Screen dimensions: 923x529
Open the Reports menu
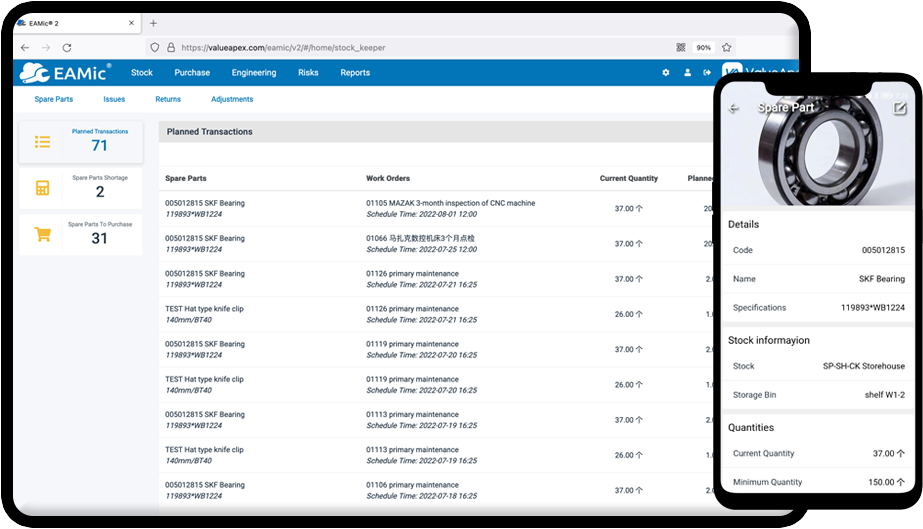[x=355, y=73]
